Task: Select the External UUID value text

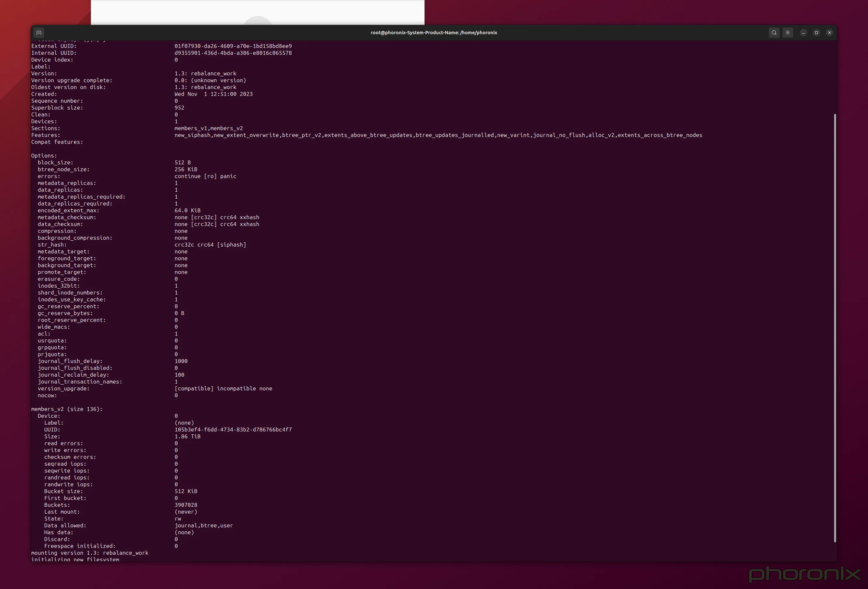Action: [233, 46]
